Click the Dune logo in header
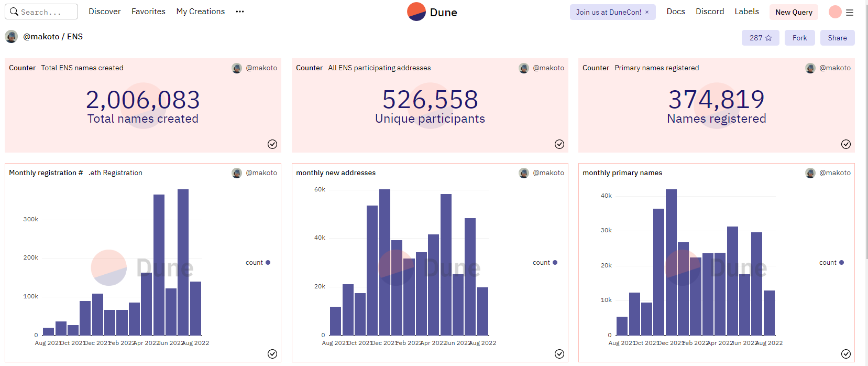The height and width of the screenshot is (366, 868). click(x=432, y=12)
